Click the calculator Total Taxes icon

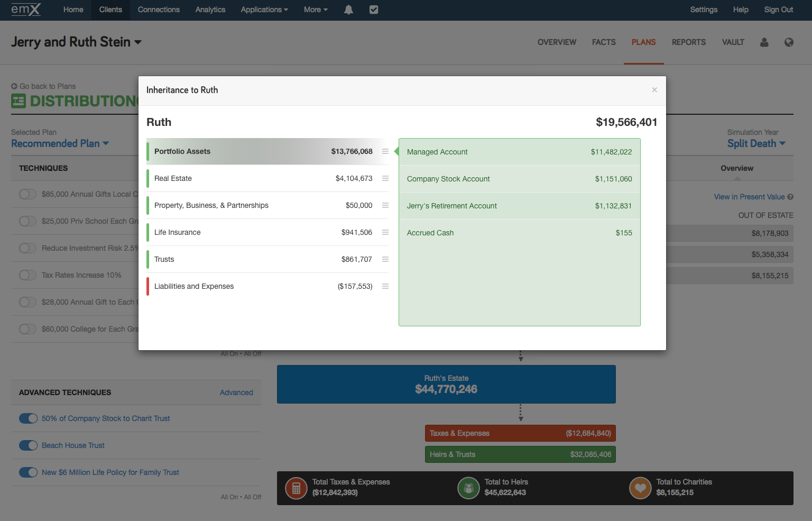click(x=296, y=488)
